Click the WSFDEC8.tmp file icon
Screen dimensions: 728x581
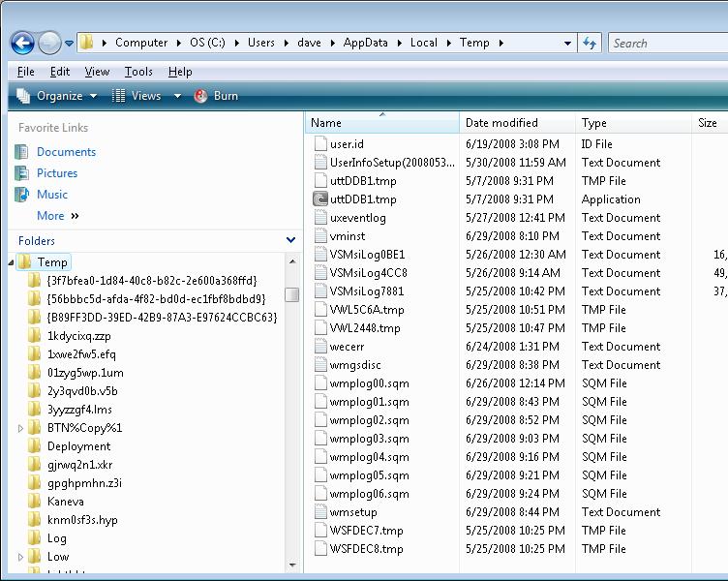pyautogui.click(x=320, y=548)
